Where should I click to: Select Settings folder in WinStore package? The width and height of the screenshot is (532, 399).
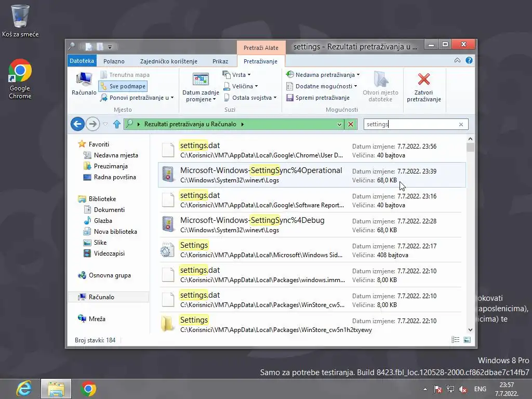312,324
